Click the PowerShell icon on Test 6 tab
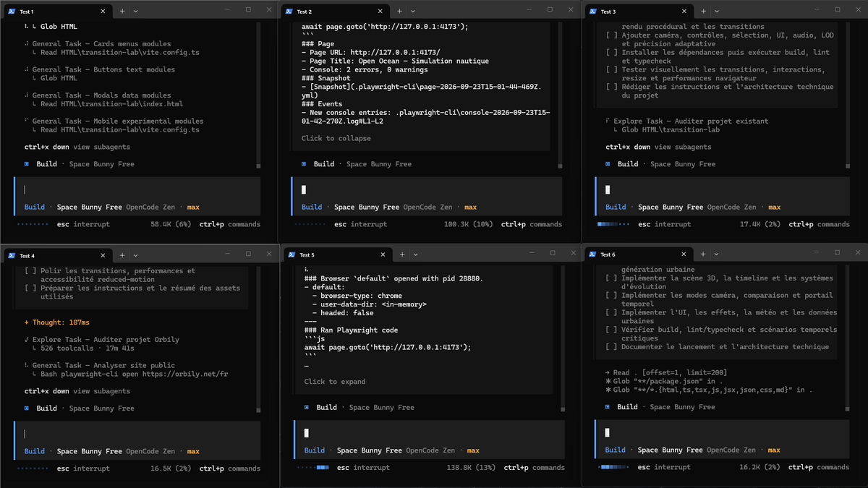The width and height of the screenshot is (868, 488). point(592,254)
